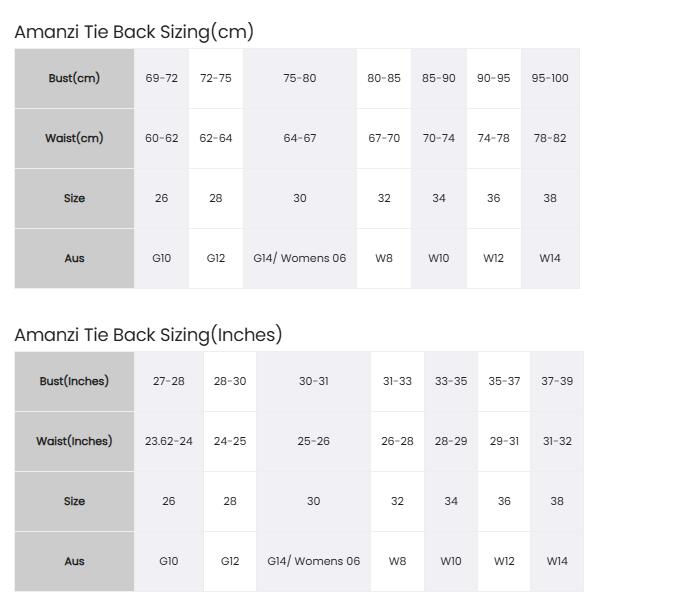Select the W14 cell in cm table
This screenshot has width=683, height=603.
550,258
